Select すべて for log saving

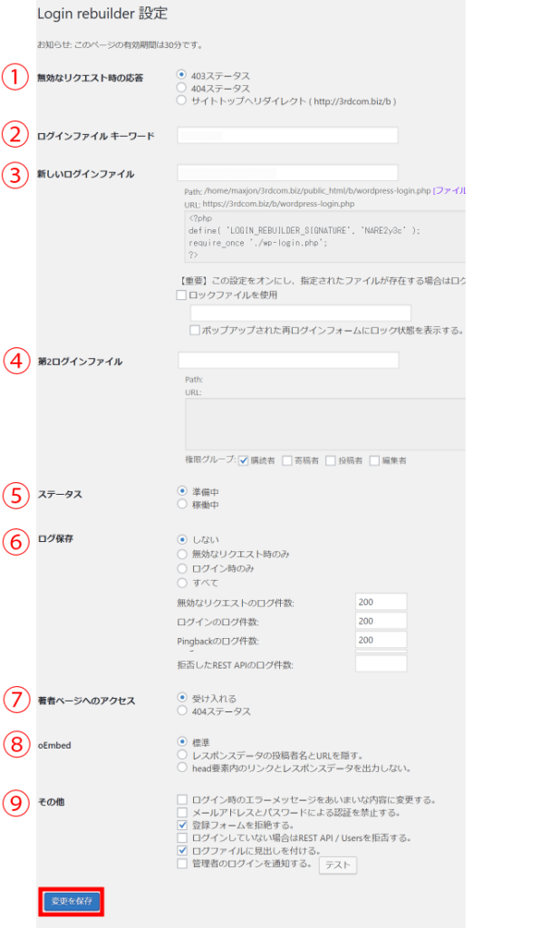182,583
